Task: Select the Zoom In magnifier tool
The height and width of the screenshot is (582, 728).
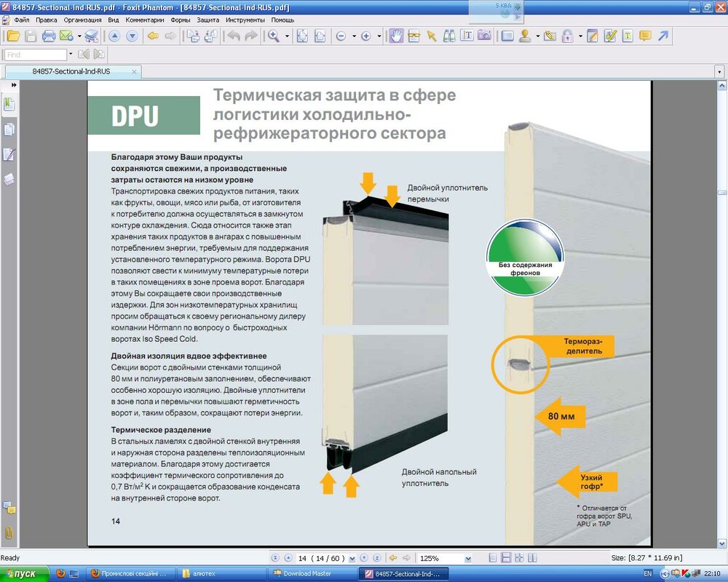Action: click(x=274, y=36)
